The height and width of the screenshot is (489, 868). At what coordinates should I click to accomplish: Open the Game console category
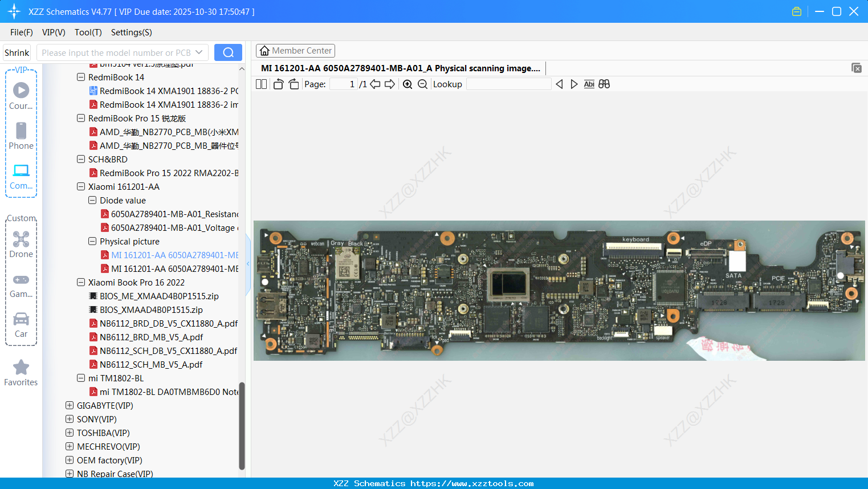point(21,286)
